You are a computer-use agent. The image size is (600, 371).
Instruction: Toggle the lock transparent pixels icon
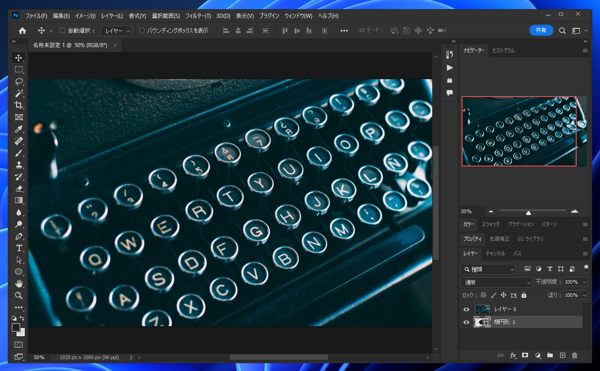tap(483, 295)
